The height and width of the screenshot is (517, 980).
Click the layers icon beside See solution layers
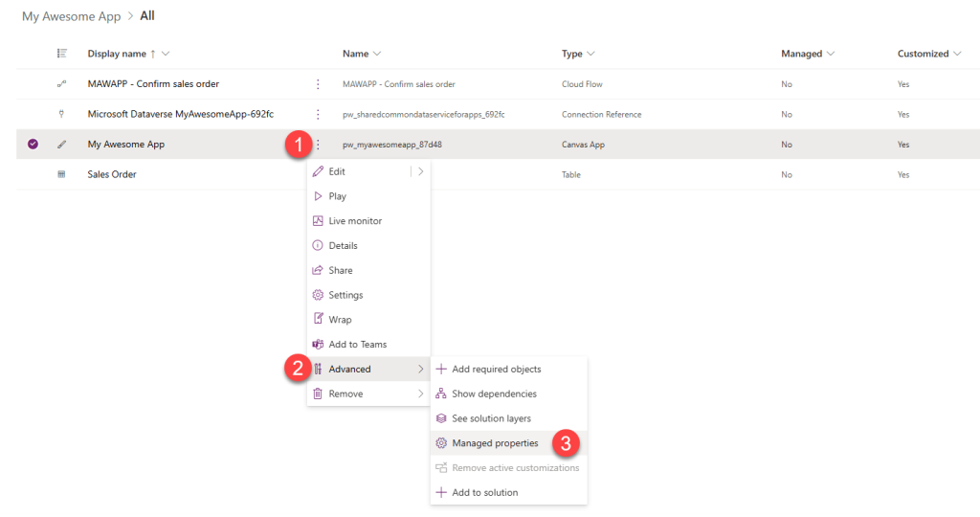(x=441, y=418)
